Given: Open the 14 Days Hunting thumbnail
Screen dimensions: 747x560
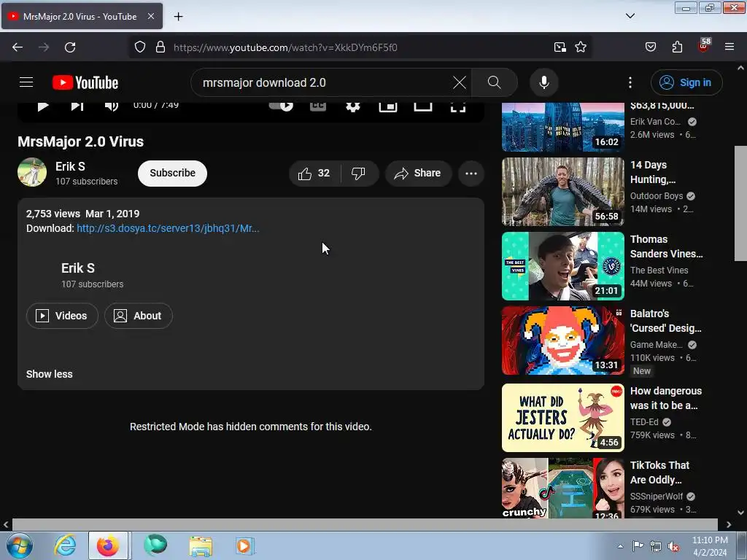Looking at the screenshot, I should [x=563, y=192].
